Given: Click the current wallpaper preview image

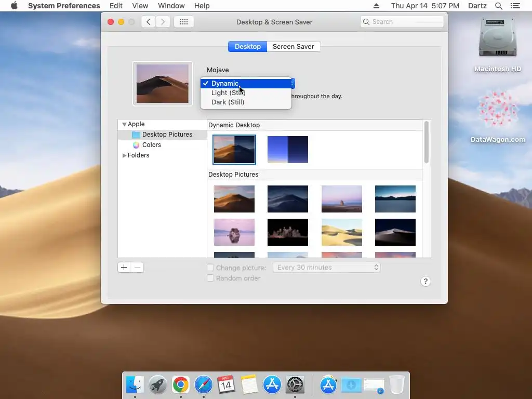Looking at the screenshot, I should click(163, 84).
